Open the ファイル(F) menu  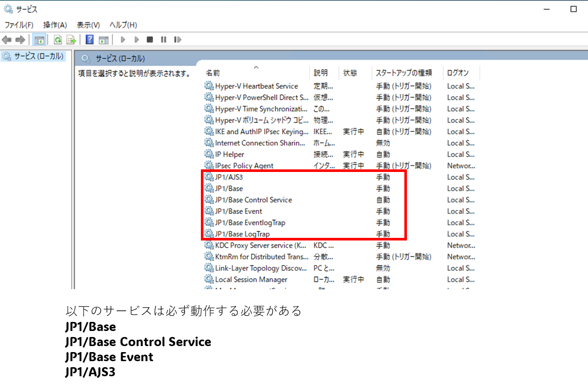pyautogui.click(x=19, y=25)
